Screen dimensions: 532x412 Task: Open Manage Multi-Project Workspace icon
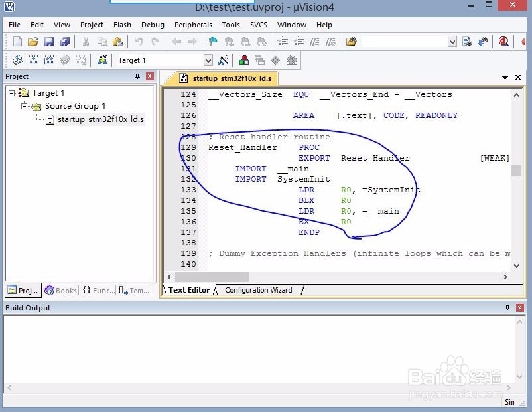(259, 60)
